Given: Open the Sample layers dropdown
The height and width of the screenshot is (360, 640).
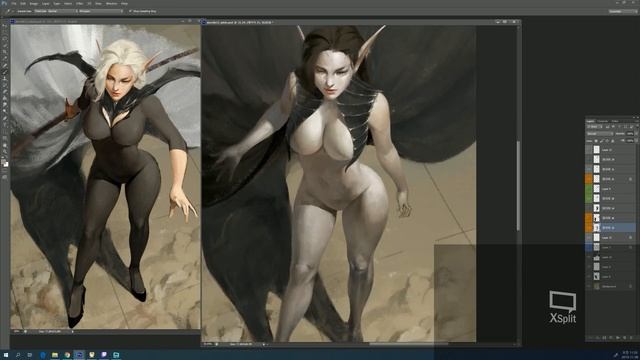Looking at the screenshot, I should [x=100, y=11].
